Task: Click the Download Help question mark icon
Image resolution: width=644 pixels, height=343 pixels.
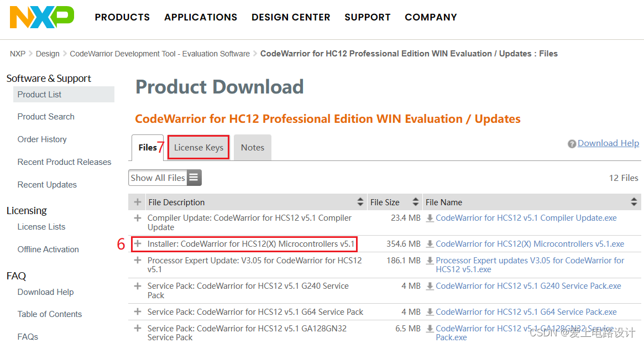Action: tap(572, 144)
